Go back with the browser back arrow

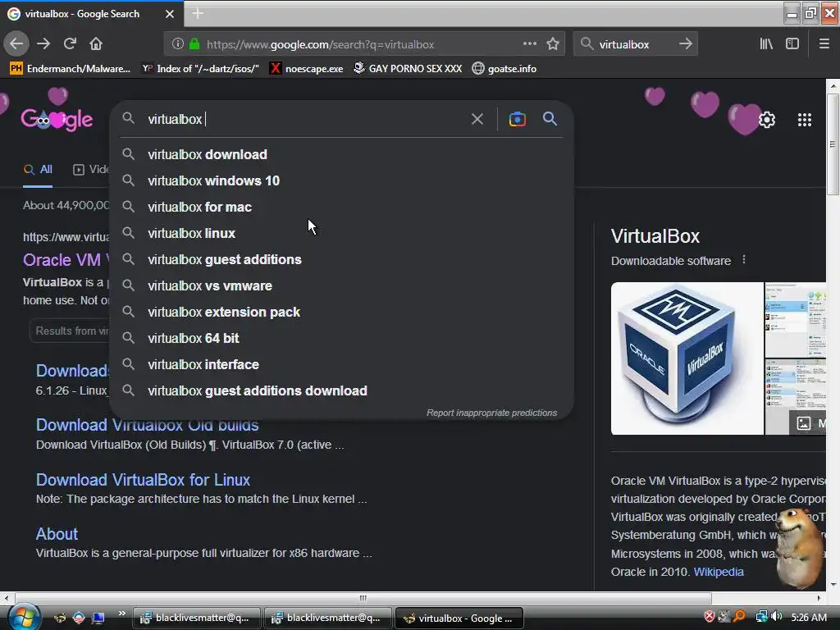pos(16,44)
